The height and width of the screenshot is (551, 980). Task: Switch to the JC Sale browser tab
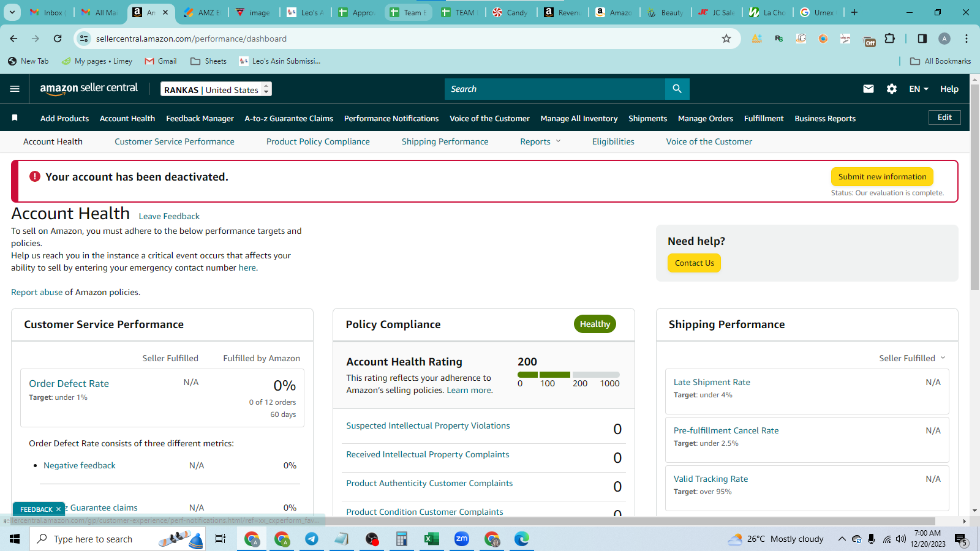tap(717, 12)
